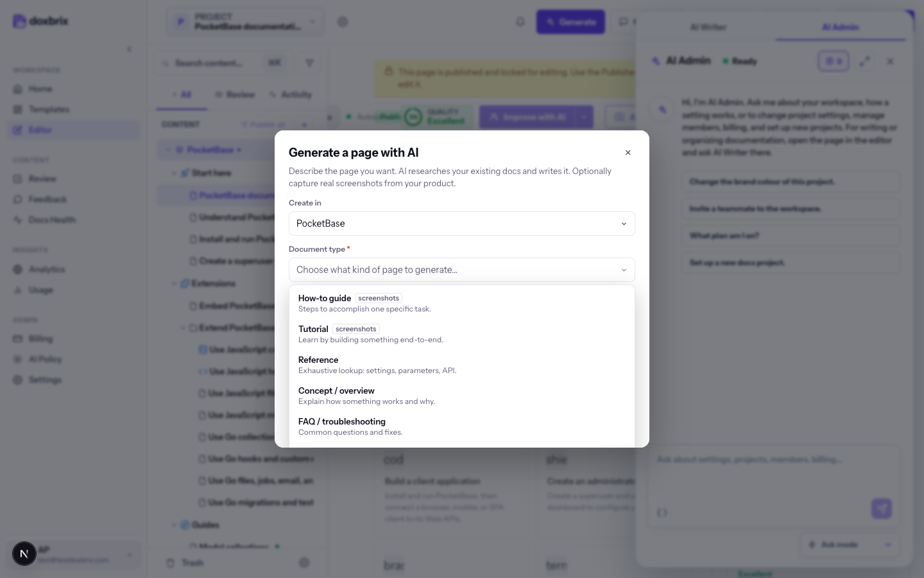The image size is (924, 578).
Task: Add content with the plus button
Action: [x=305, y=125]
